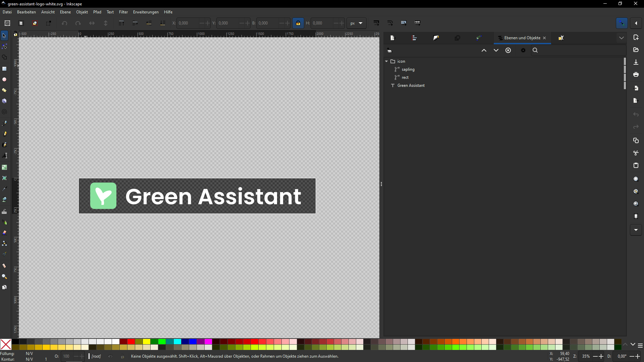Toggle the width-height ratio lock
644x362 pixels.
click(x=298, y=23)
